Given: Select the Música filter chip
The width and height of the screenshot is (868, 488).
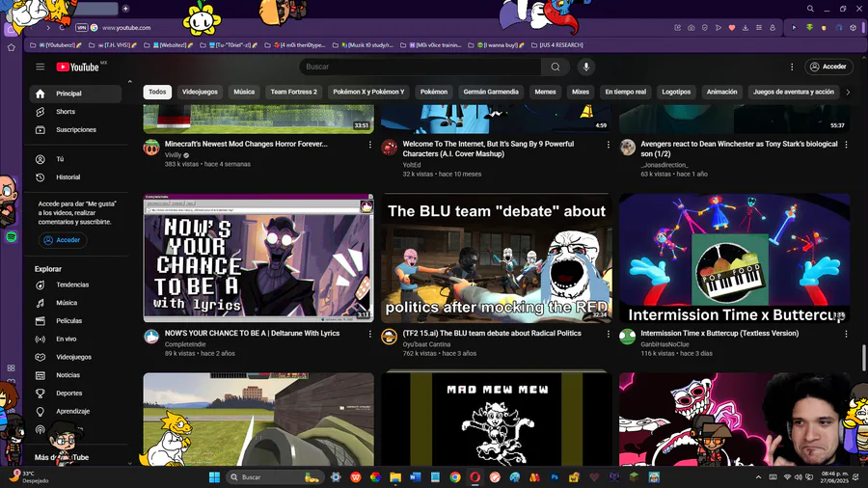Looking at the screenshot, I should pyautogui.click(x=244, y=92).
